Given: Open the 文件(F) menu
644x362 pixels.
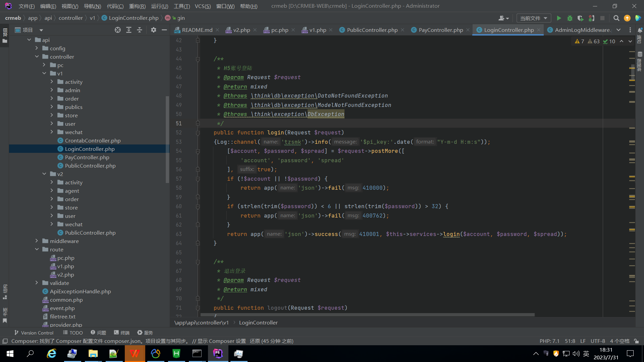Looking at the screenshot, I should click(x=26, y=6).
